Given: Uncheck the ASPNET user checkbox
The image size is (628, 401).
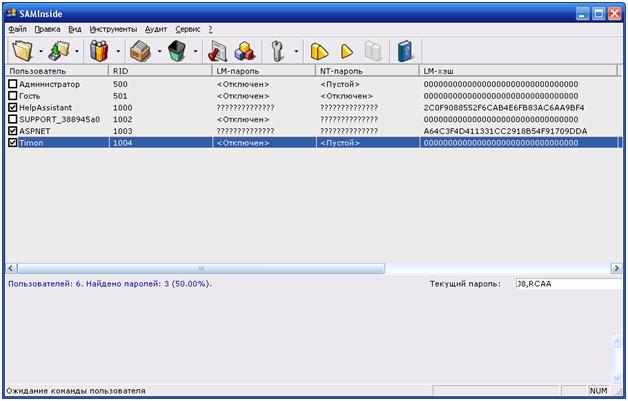Looking at the screenshot, I should click(13, 131).
